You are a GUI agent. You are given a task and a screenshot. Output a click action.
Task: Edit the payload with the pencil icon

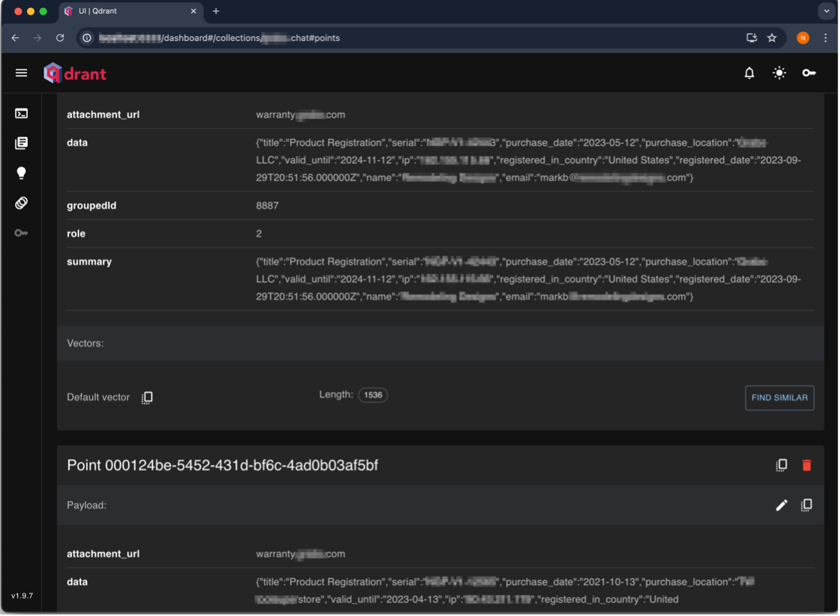[782, 506]
